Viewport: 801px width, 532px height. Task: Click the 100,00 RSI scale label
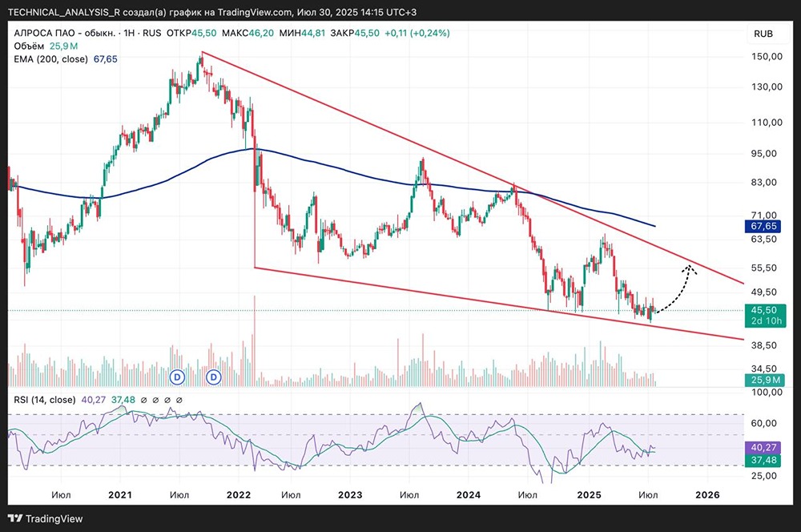(767, 392)
